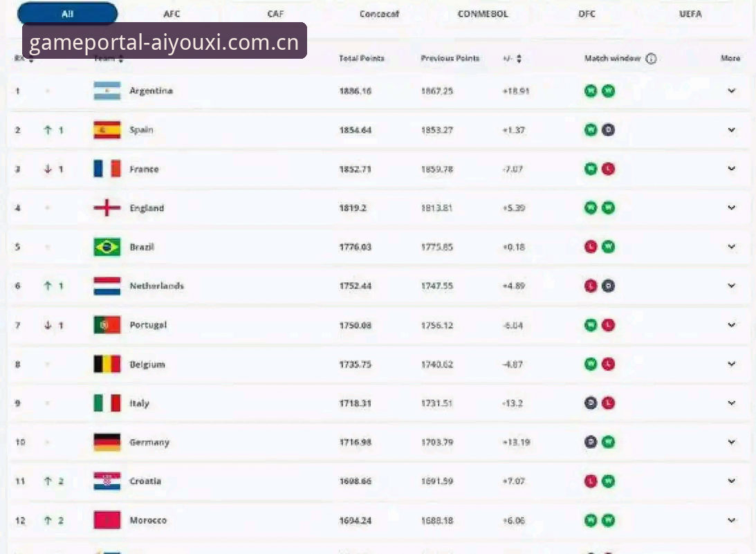Click the Italy flag icon
The image size is (756, 554).
click(107, 403)
